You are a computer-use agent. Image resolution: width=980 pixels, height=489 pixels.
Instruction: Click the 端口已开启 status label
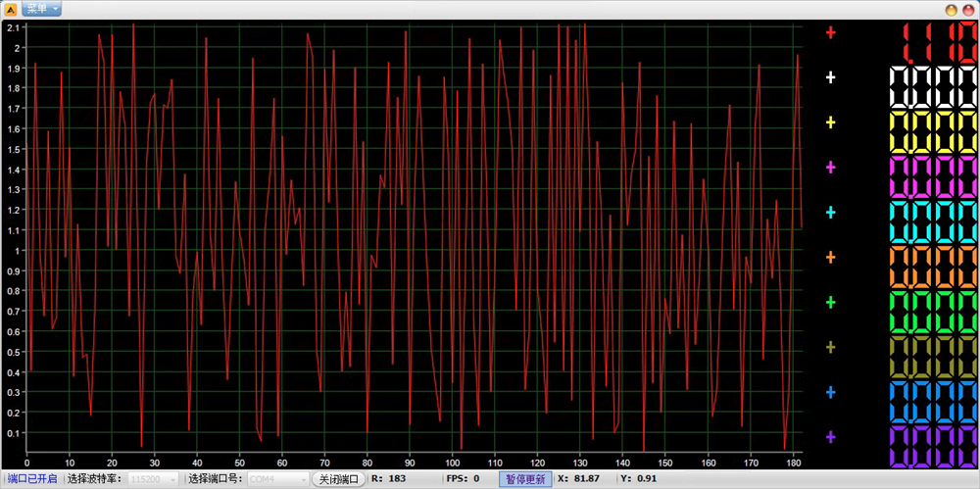[32, 479]
